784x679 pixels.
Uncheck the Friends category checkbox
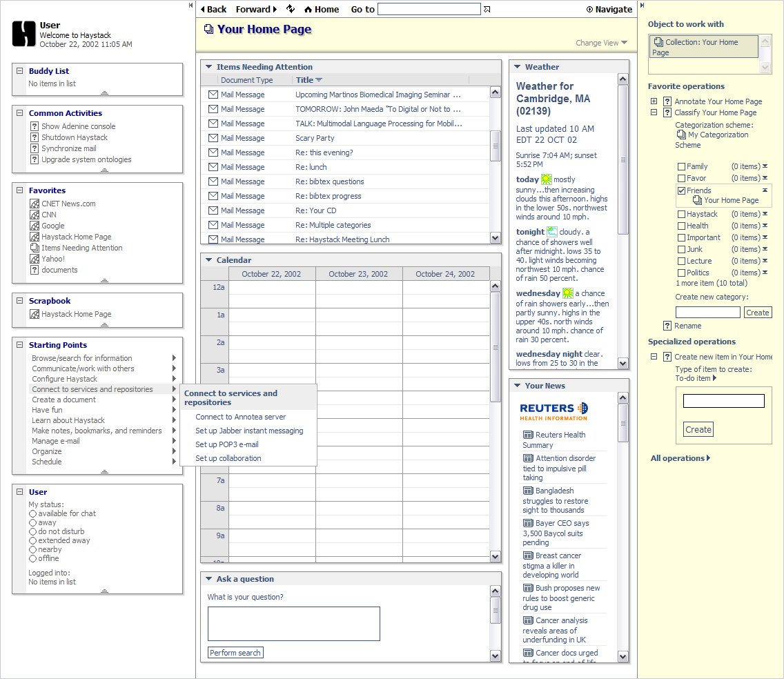(x=681, y=190)
